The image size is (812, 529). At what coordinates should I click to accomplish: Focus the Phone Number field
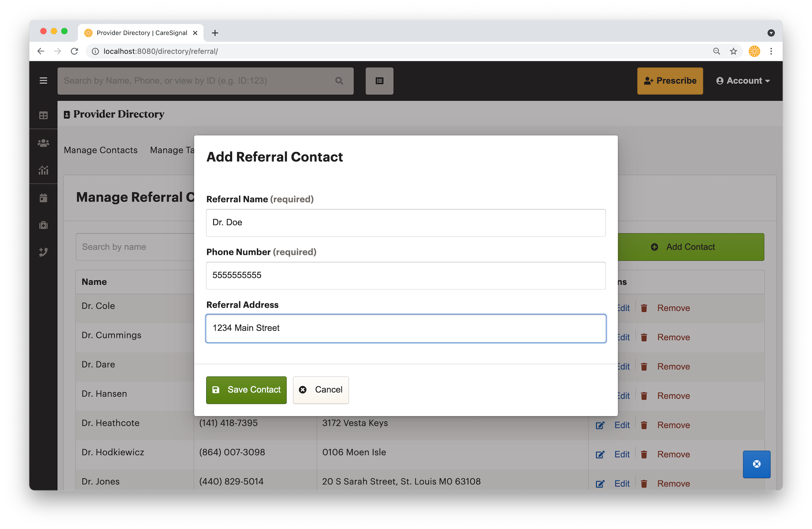(x=406, y=275)
